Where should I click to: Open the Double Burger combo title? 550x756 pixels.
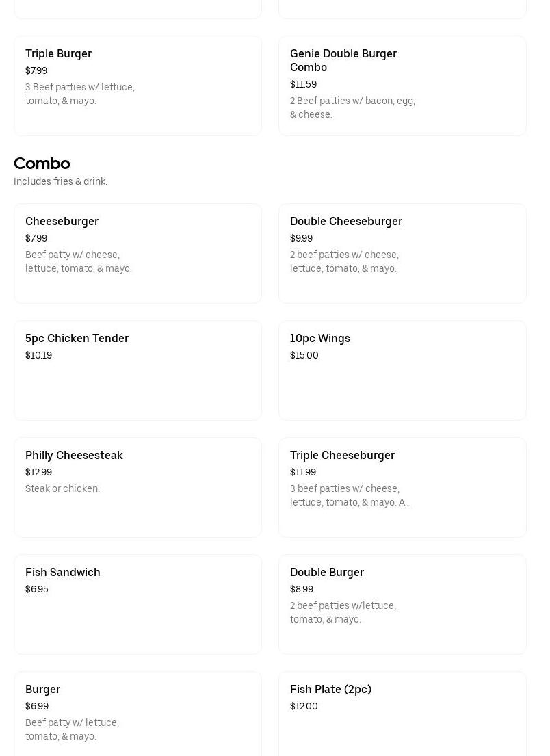coord(327,573)
